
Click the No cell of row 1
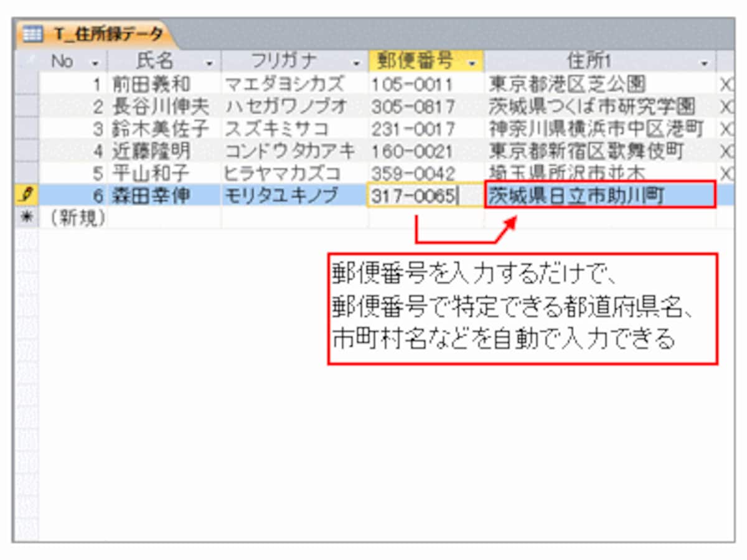point(73,84)
